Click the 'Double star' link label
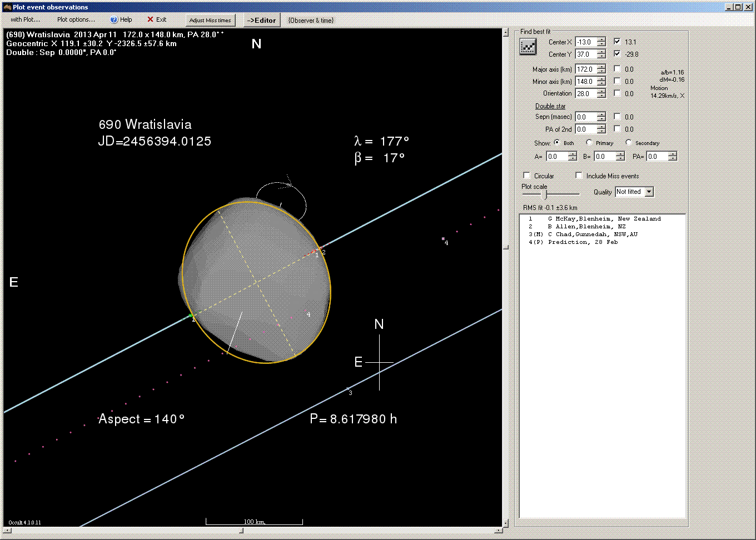 [550, 106]
